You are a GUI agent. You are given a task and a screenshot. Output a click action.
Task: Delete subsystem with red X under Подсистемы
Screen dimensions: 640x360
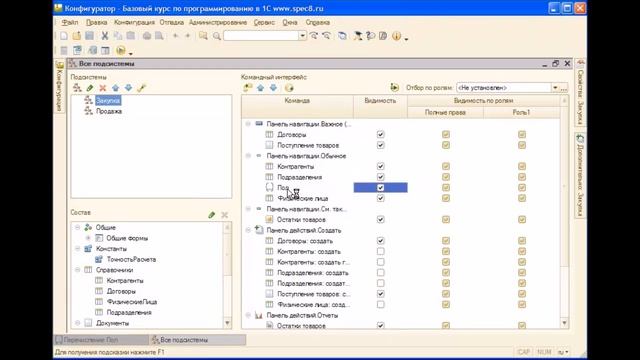[x=103, y=88]
